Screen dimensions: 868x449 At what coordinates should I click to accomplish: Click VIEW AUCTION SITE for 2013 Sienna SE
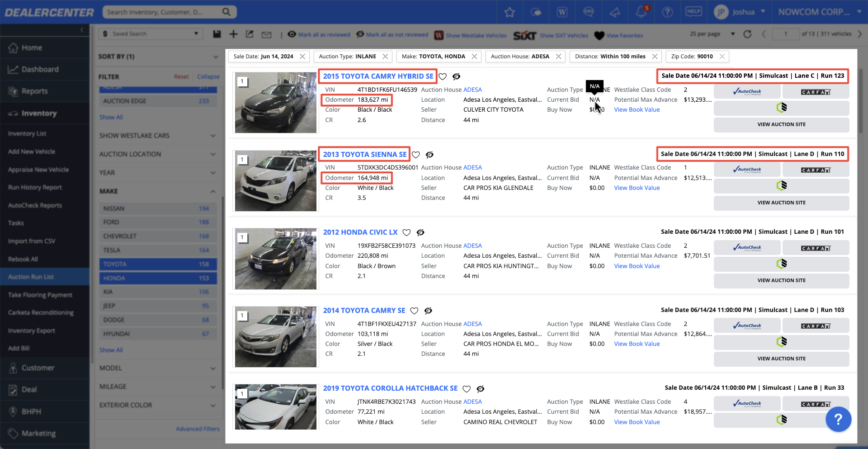click(781, 203)
